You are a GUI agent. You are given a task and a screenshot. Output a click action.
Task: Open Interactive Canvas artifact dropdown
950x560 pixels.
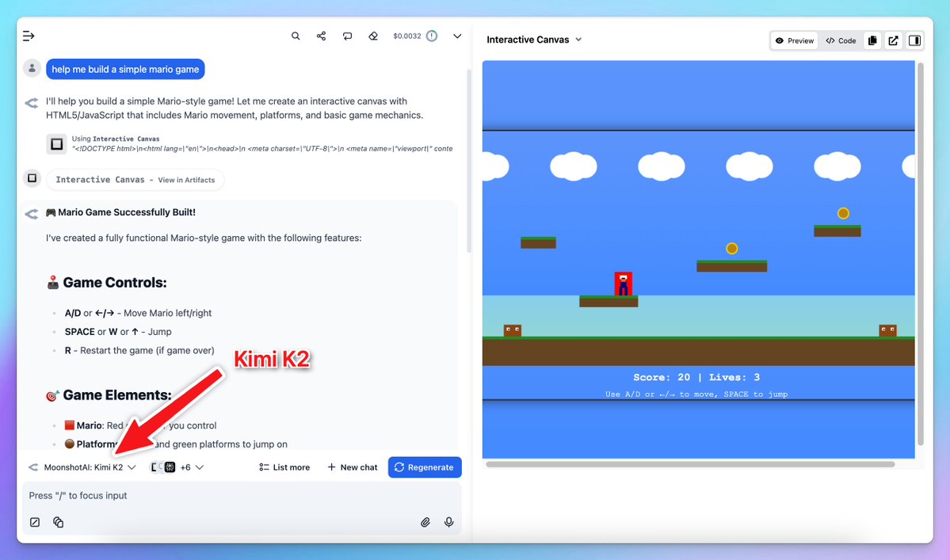click(x=534, y=40)
